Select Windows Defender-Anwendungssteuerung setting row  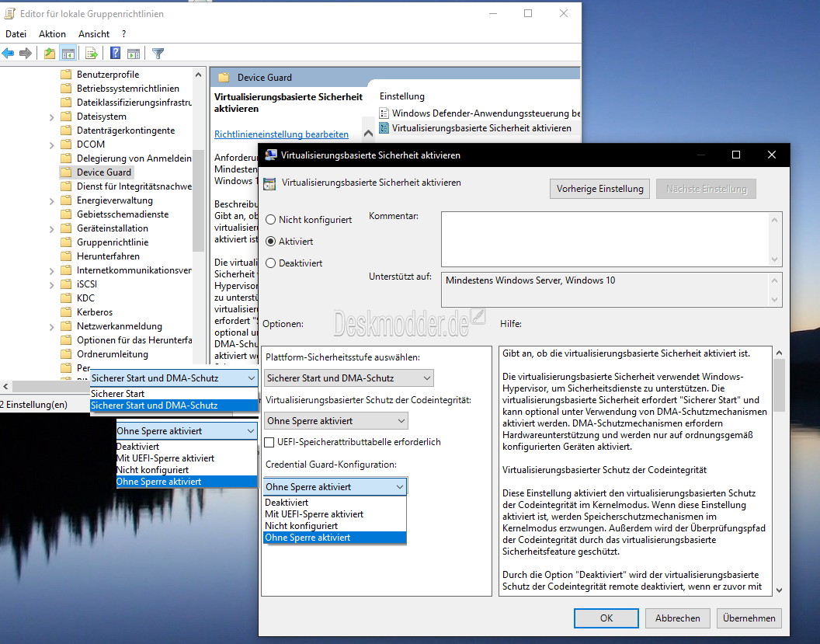[x=480, y=113]
